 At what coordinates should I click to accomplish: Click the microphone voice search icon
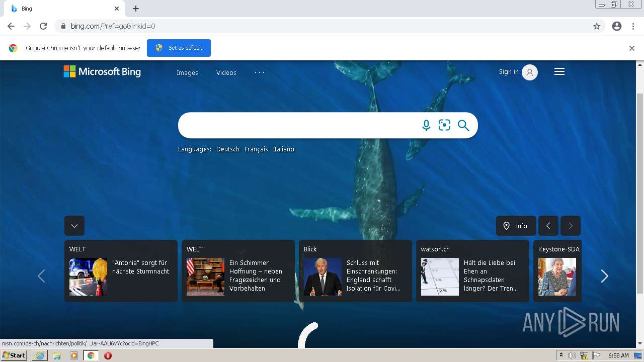coord(426,125)
